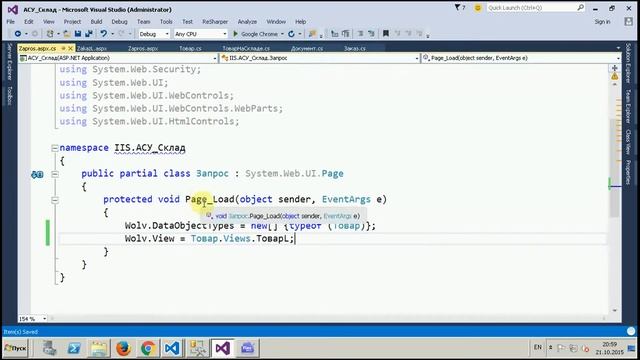The image size is (640, 360).
Task: Open the Project menu
Action: 72,22
